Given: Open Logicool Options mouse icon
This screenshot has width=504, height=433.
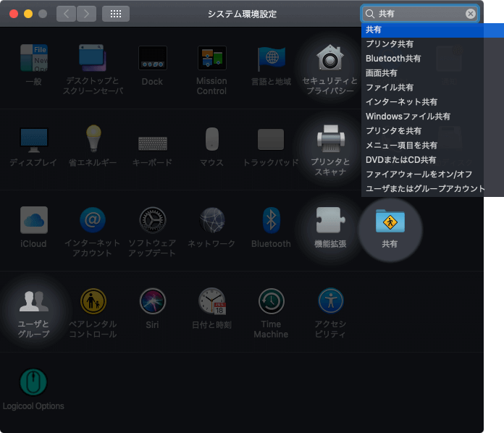Looking at the screenshot, I should (33, 382).
